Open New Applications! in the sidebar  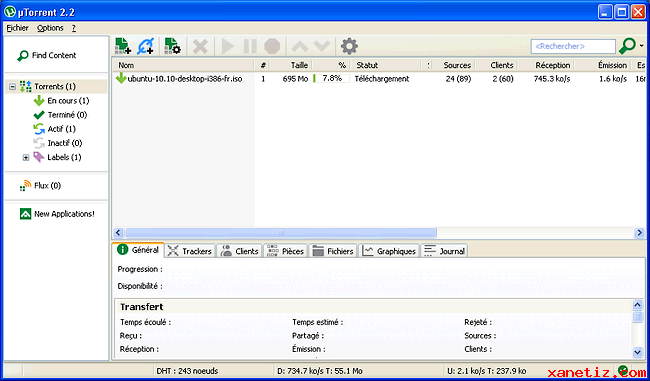(x=57, y=214)
